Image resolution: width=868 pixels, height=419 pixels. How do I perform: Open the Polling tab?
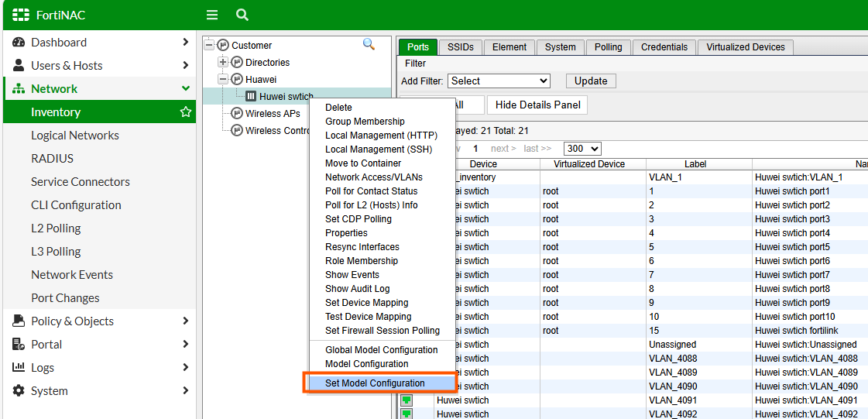pos(609,47)
